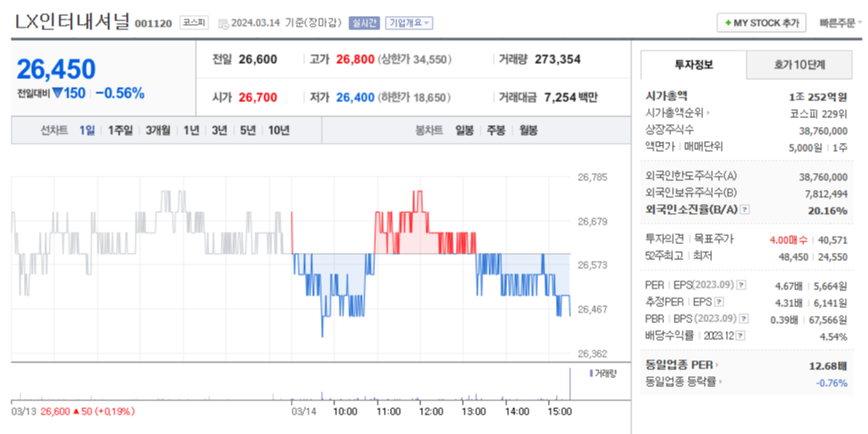
Task: Click the 15:00 time axis label
Action: pyautogui.click(x=559, y=412)
